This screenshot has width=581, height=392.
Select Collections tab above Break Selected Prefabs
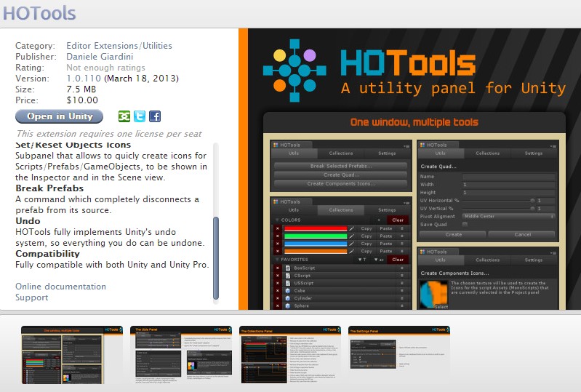pyautogui.click(x=341, y=153)
